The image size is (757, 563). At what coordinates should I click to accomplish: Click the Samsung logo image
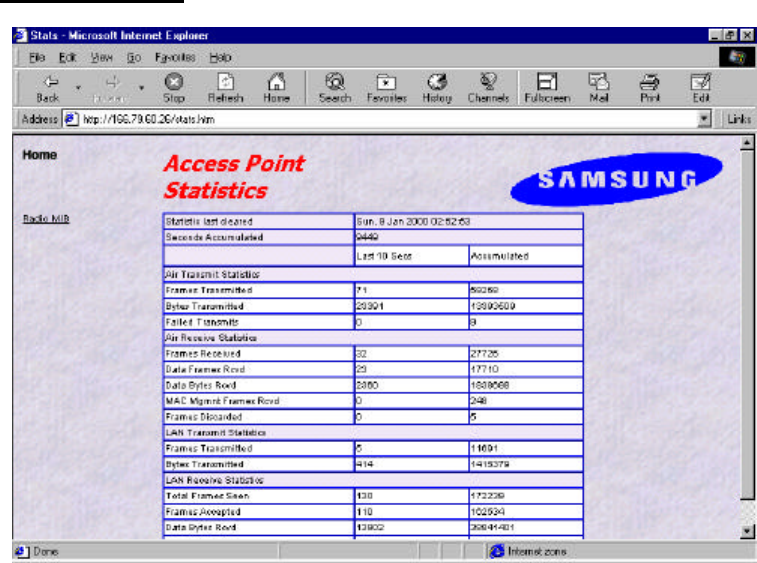pyautogui.click(x=617, y=179)
